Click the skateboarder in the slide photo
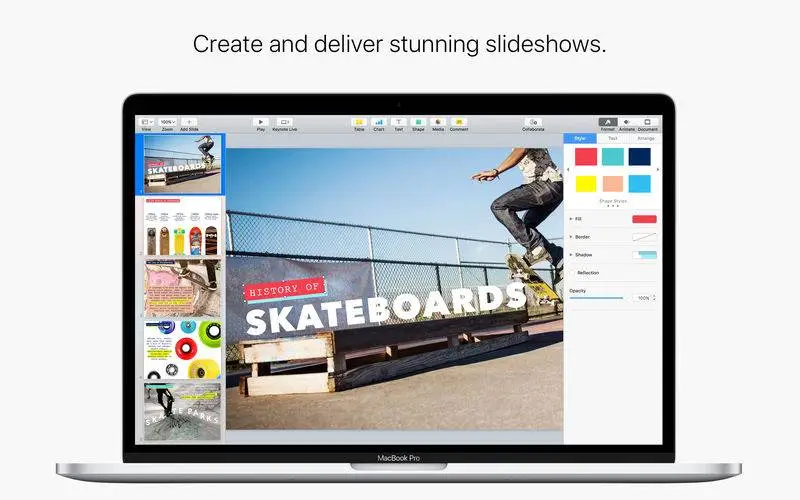The width and height of the screenshot is (800, 500). tap(526, 209)
